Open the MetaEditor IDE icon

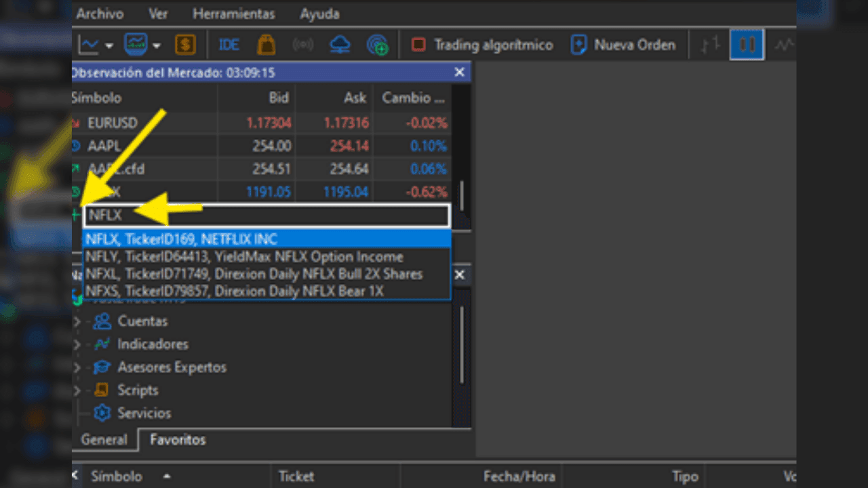[x=229, y=45]
